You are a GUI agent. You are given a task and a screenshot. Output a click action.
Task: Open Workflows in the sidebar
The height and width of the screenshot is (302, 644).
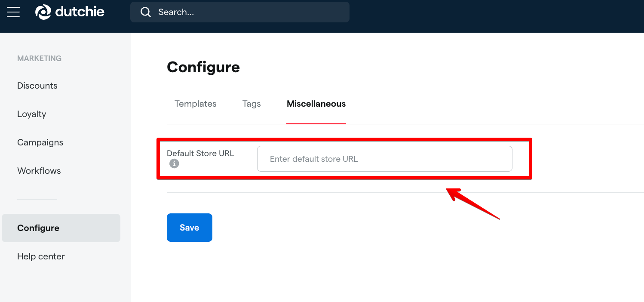39,171
